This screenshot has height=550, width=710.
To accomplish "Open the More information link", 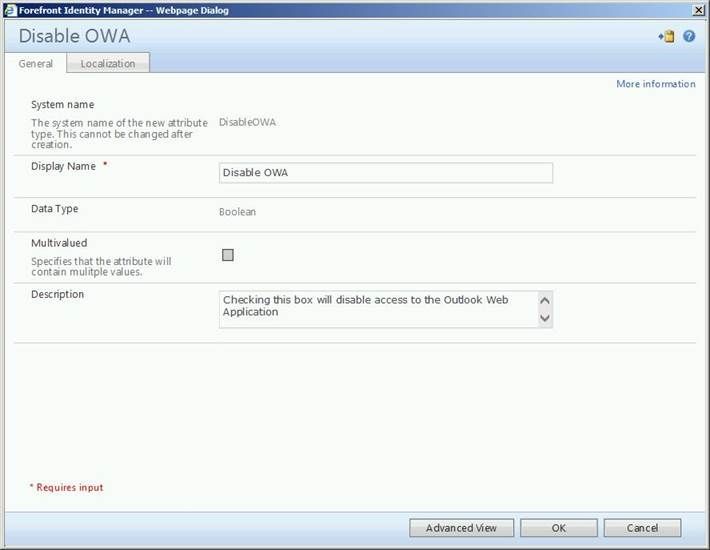I will pyautogui.click(x=656, y=84).
